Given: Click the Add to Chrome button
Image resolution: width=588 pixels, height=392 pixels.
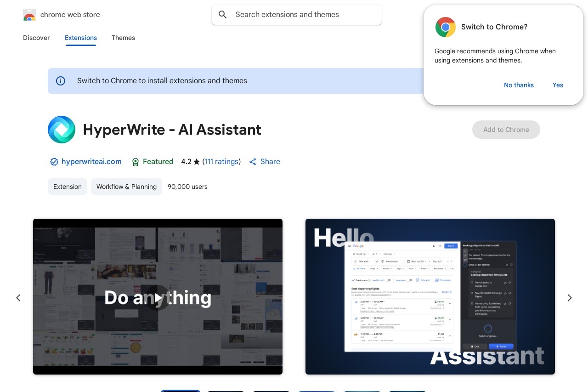Looking at the screenshot, I should (x=506, y=130).
